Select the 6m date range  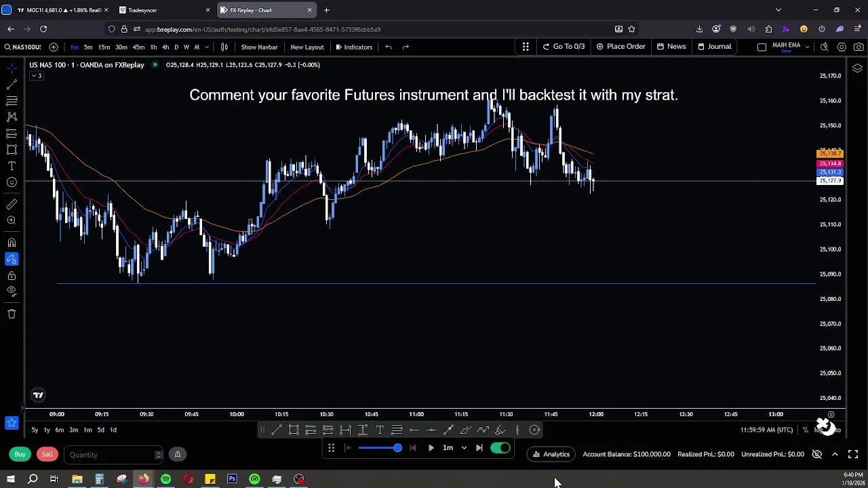point(60,430)
